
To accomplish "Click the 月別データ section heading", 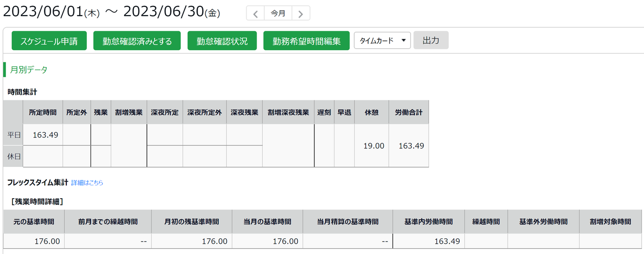I will tap(29, 70).
